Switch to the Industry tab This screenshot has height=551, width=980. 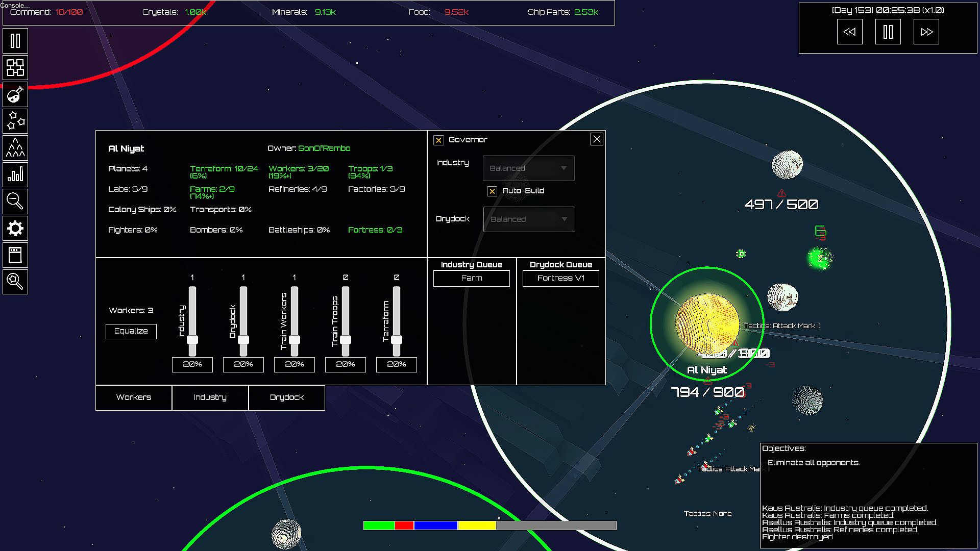[210, 397]
